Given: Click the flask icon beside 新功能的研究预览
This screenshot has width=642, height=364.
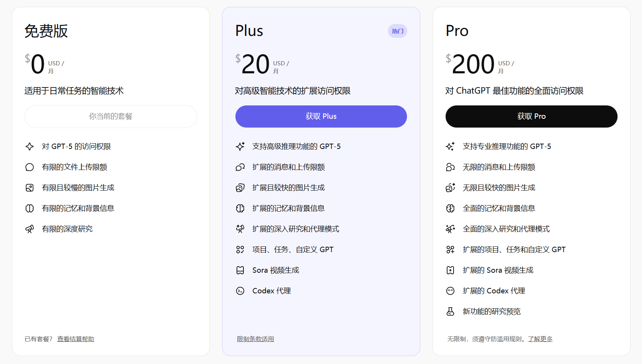Looking at the screenshot, I should (x=451, y=312).
